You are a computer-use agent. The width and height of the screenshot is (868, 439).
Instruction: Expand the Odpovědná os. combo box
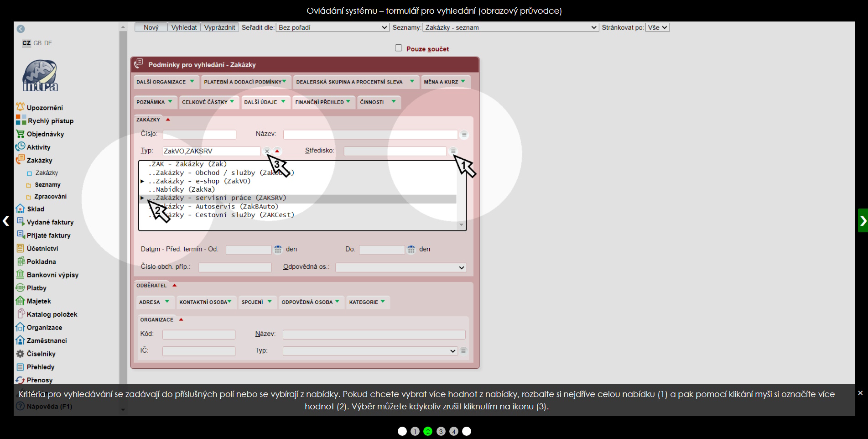(x=400, y=267)
